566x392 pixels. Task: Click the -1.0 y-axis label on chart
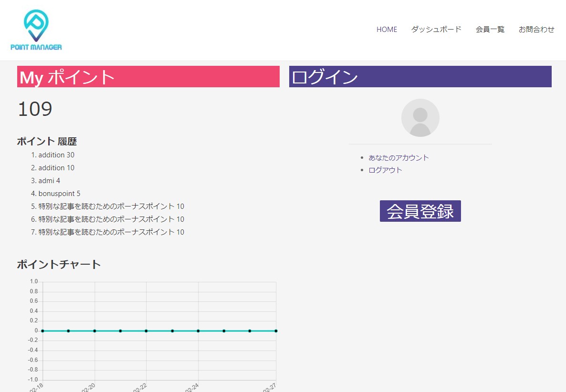pyautogui.click(x=33, y=380)
